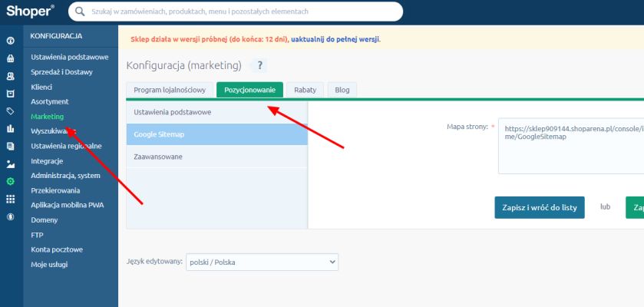Open the Blog tab
The height and width of the screenshot is (307, 644).
(x=342, y=90)
